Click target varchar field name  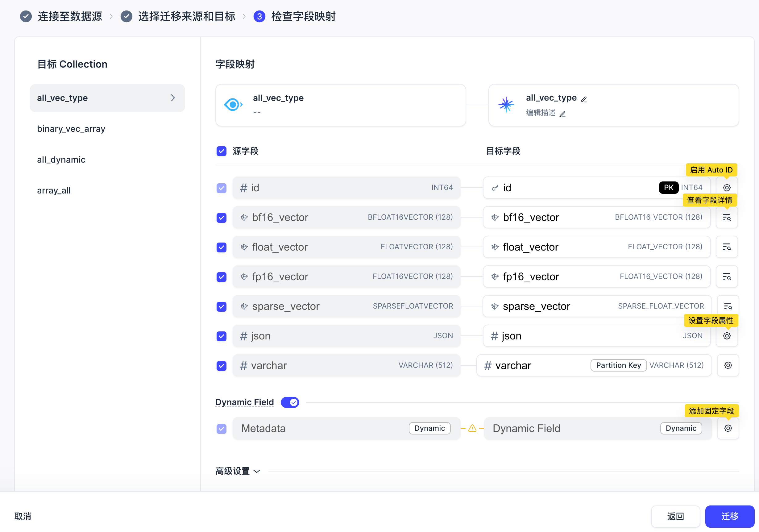(x=513, y=365)
